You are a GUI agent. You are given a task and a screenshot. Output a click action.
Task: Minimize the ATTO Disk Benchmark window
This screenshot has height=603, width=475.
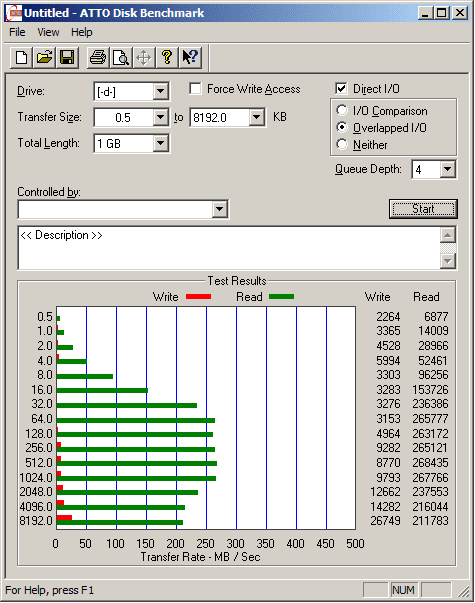click(425, 13)
